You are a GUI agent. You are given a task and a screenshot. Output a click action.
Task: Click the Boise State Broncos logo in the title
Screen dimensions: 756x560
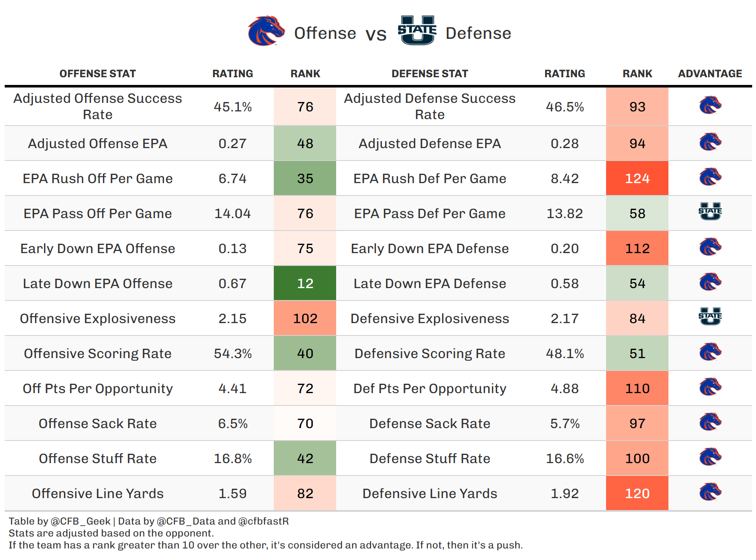point(266,31)
